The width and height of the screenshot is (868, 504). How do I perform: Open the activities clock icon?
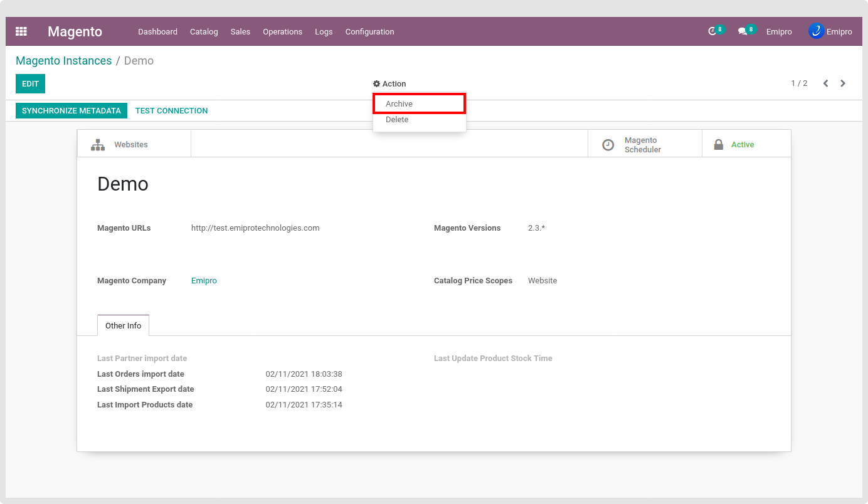[x=712, y=31]
